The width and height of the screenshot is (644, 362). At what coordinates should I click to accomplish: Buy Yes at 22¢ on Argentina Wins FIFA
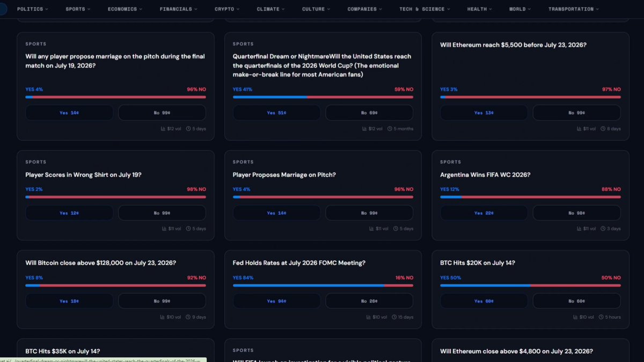pos(484,213)
